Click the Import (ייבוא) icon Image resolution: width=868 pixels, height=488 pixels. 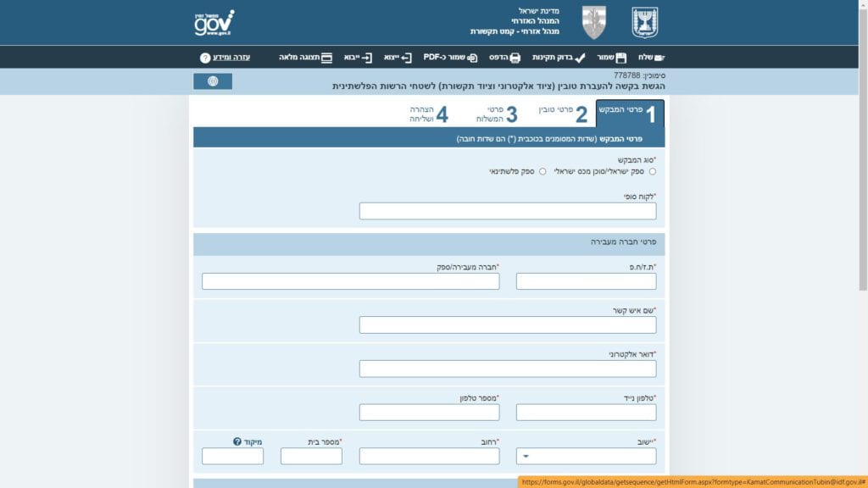pos(366,58)
